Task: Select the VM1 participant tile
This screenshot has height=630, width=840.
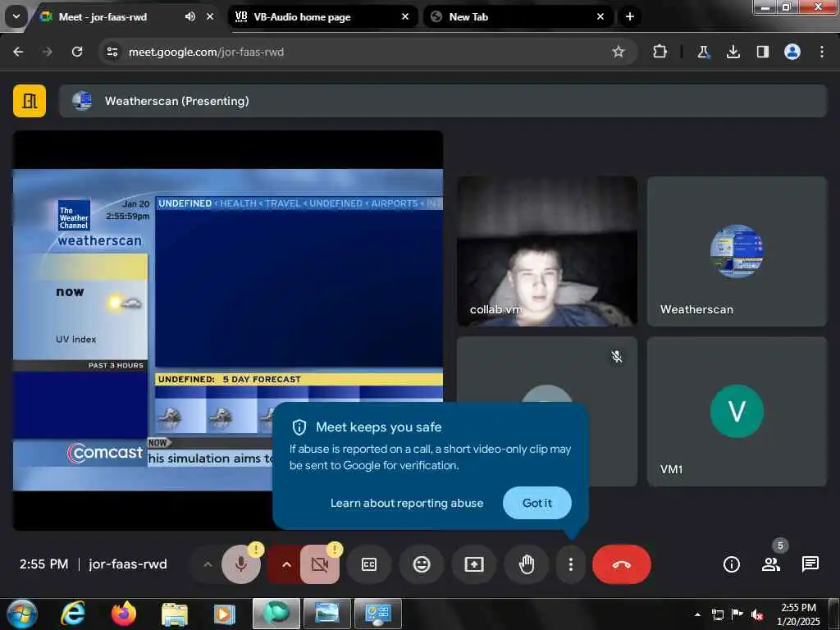Action: pos(737,412)
